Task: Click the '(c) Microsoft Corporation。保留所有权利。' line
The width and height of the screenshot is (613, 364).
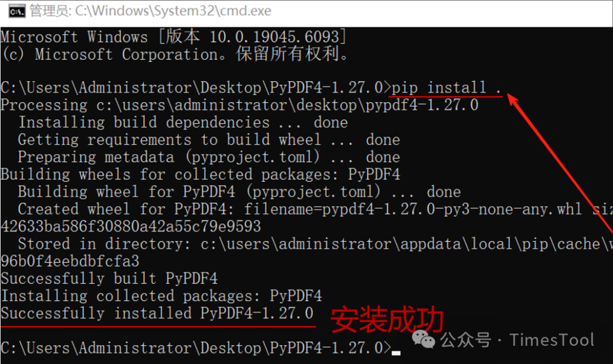Action: 175,54
